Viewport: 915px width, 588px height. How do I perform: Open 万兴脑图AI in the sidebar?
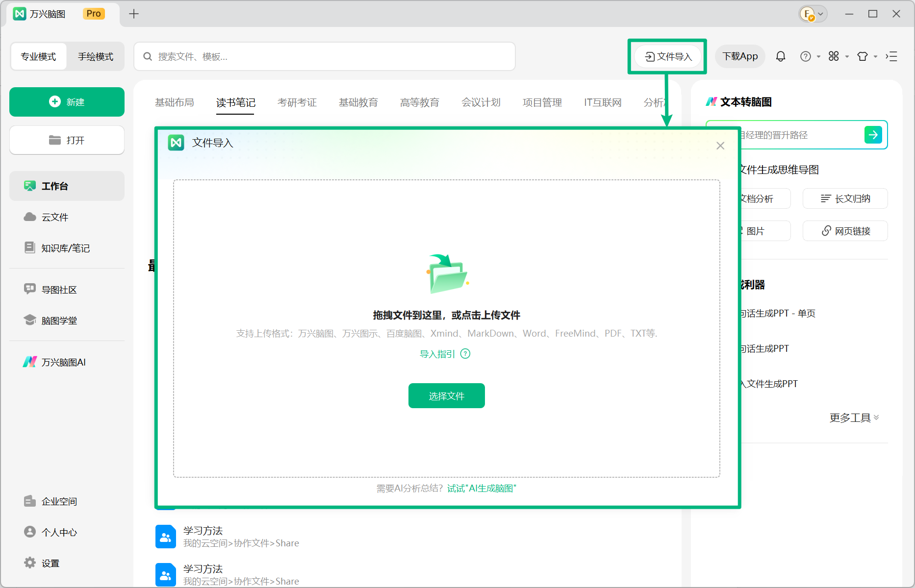click(67, 362)
